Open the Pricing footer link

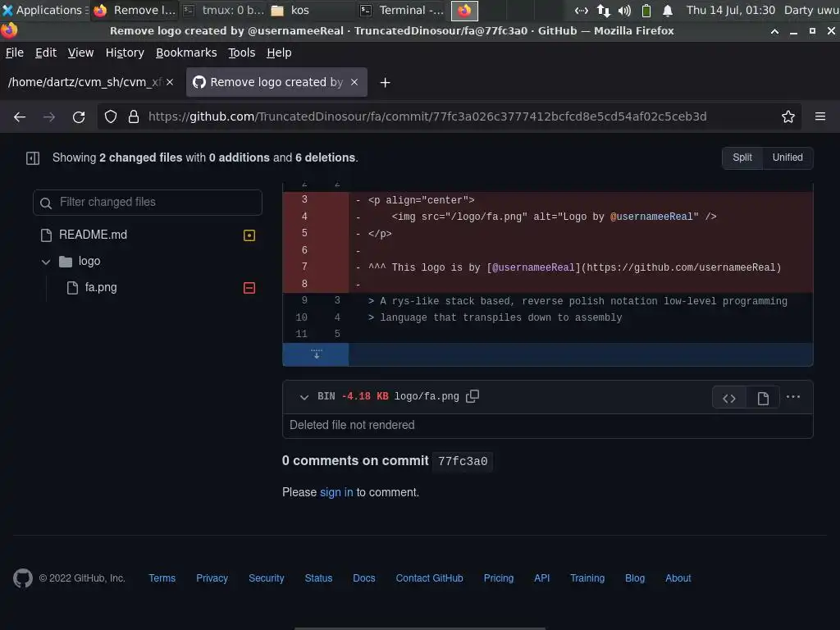(498, 578)
